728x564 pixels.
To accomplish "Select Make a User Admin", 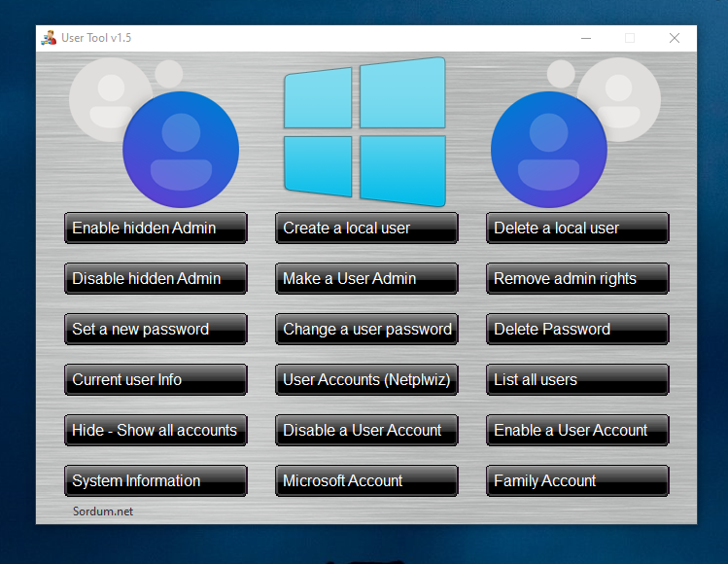I will tap(366, 279).
